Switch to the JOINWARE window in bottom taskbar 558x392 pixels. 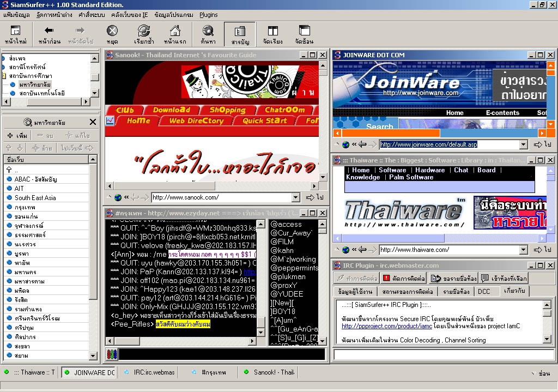coord(89,372)
